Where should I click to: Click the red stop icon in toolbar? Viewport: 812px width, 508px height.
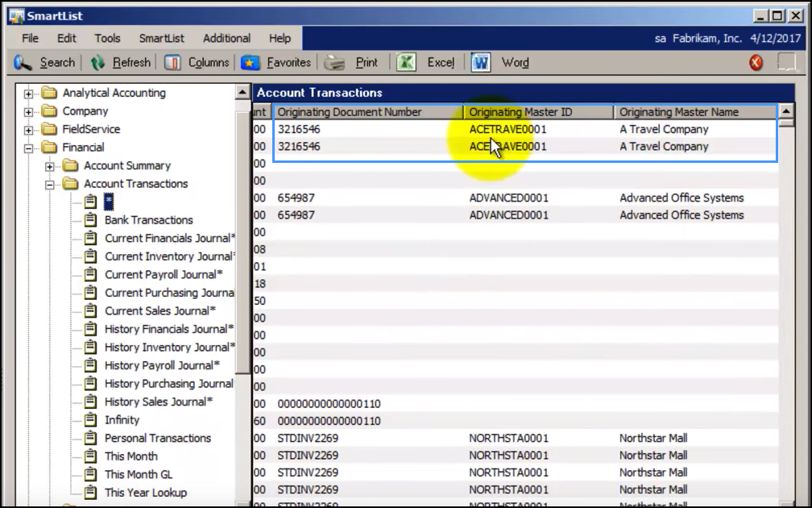[x=756, y=63]
